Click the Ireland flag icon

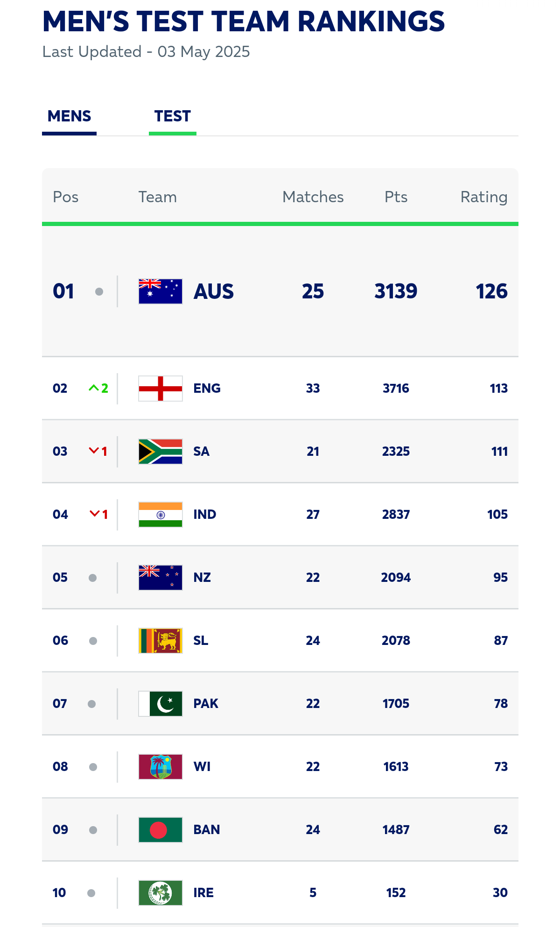(160, 893)
